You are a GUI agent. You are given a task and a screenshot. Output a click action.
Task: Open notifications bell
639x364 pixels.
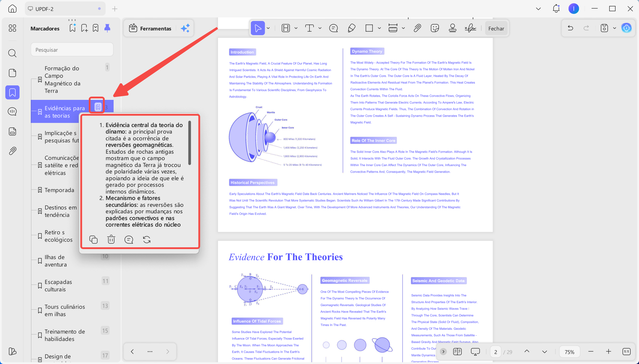(x=556, y=9)
